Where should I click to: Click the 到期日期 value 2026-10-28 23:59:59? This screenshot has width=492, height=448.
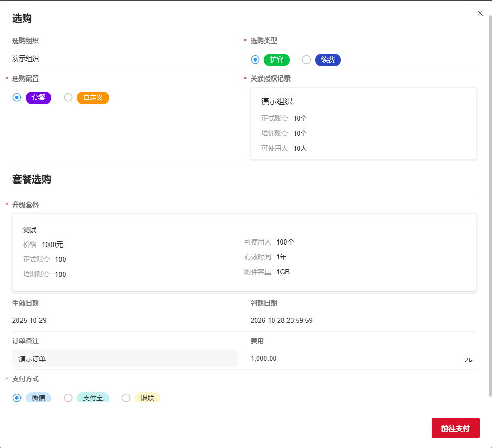coord(281,321)
